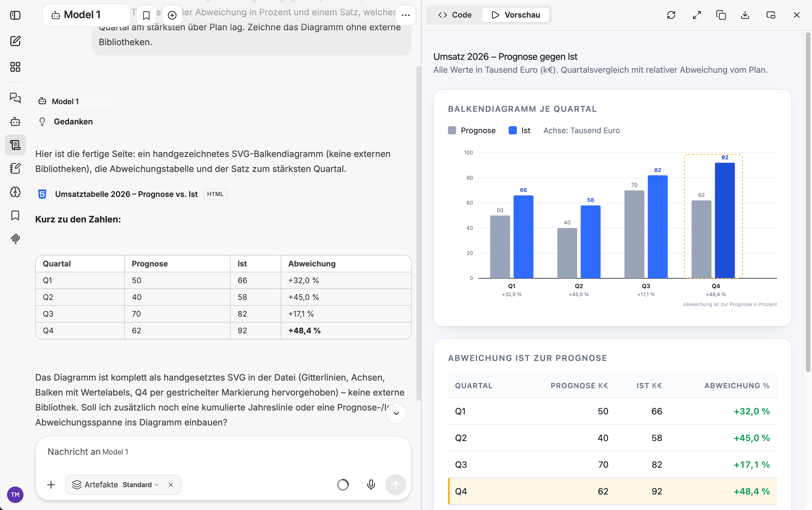Viewport: 812px width, 510px height.
Task: Expand preview to fullscreen
Action: (697, 15)
